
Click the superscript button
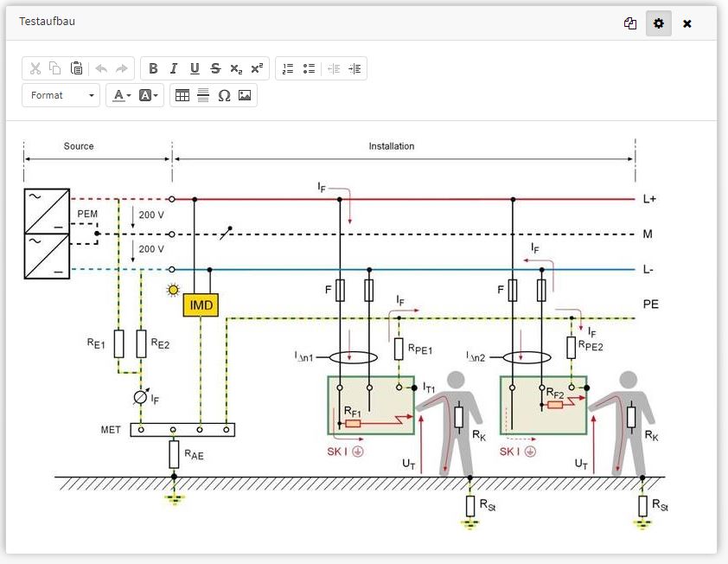[257, 69]
